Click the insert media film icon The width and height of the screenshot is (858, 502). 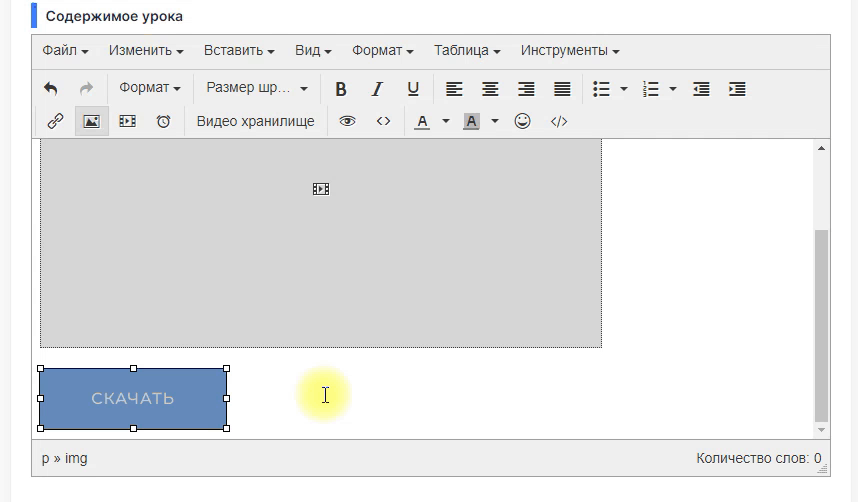[127, 121]
